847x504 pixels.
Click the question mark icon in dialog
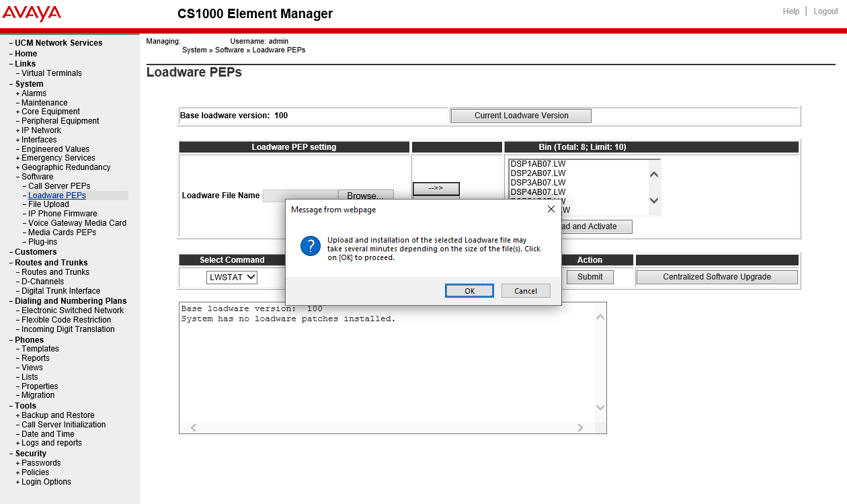pyautogui.click(x=310, y=246)
